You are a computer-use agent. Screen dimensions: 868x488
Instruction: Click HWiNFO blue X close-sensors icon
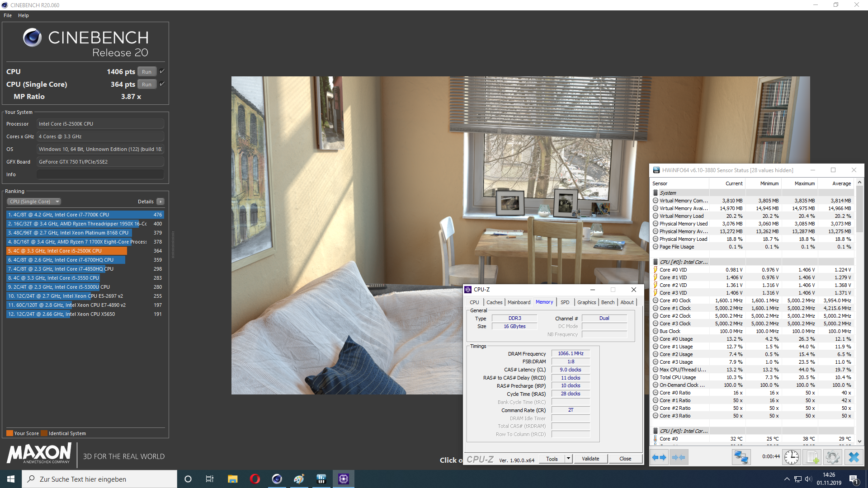854,457
